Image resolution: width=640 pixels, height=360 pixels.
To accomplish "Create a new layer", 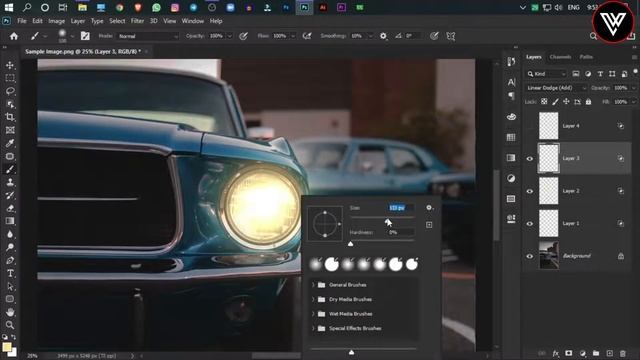I will (x=609, y=353).
